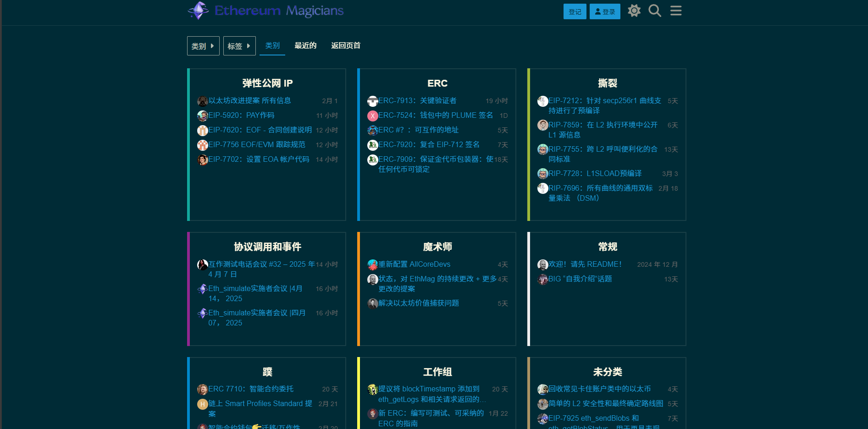
Task: Click avatar next to RIP-7859 topic
Action: [542, 125]
